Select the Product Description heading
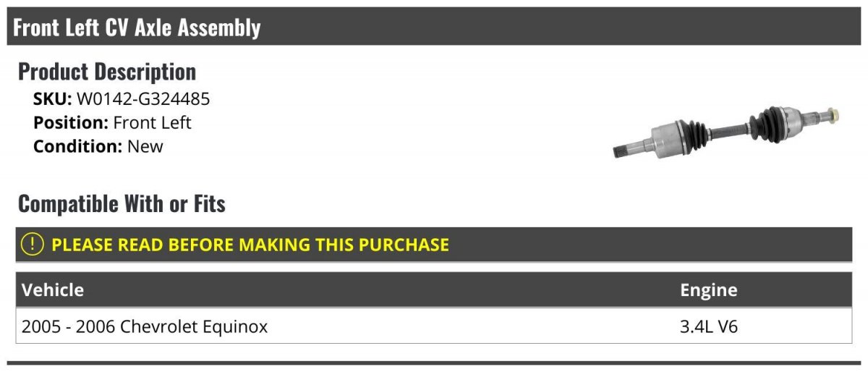This screenshot has height=372, width=868. click(107, 72)
